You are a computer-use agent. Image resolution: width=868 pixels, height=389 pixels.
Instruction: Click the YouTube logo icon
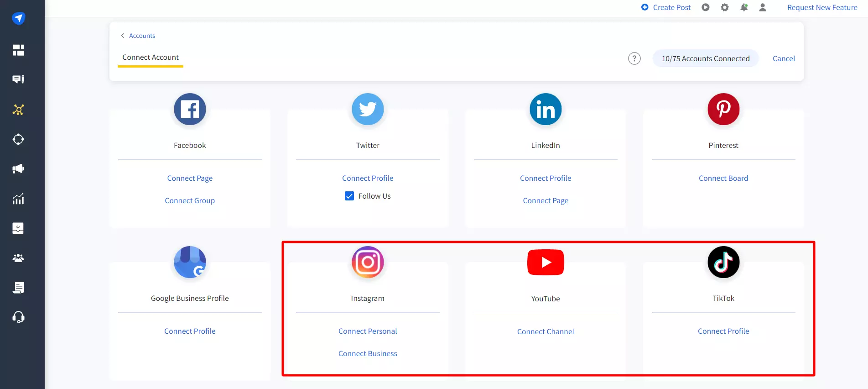pyautogui.click(x=546, y=262)
